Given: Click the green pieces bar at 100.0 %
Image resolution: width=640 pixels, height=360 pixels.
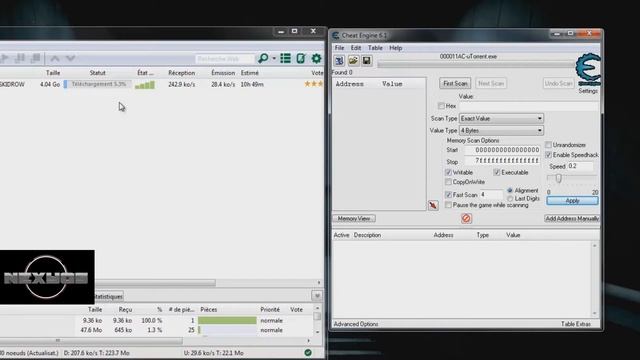Looking at the screenshot, I should 227,320.
